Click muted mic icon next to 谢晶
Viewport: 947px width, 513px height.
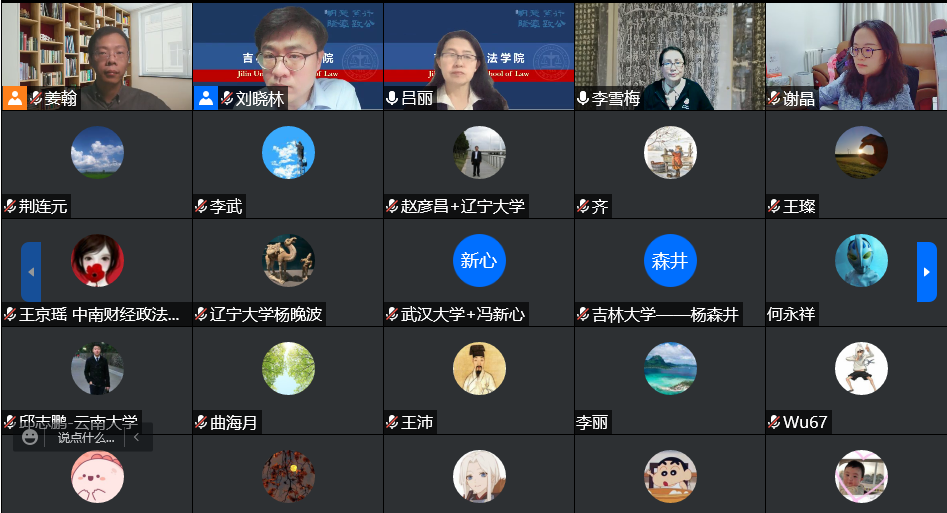pos(774,98)
